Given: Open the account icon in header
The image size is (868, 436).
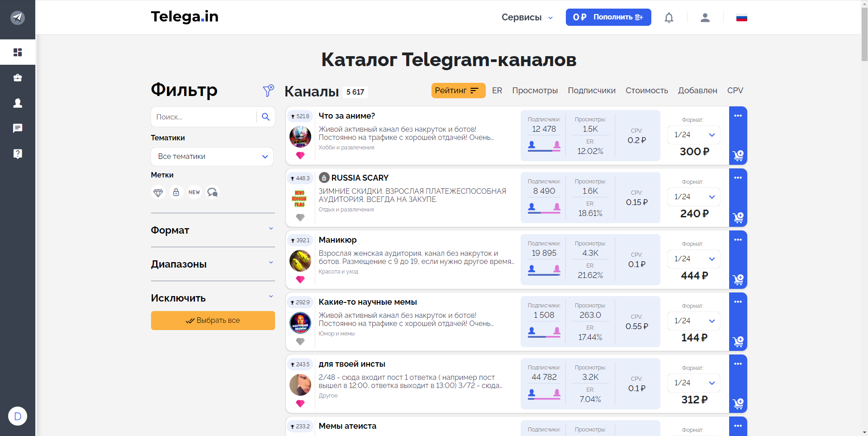Looking at the screenshot, I should pyautogui.click(x=705, y=18).
